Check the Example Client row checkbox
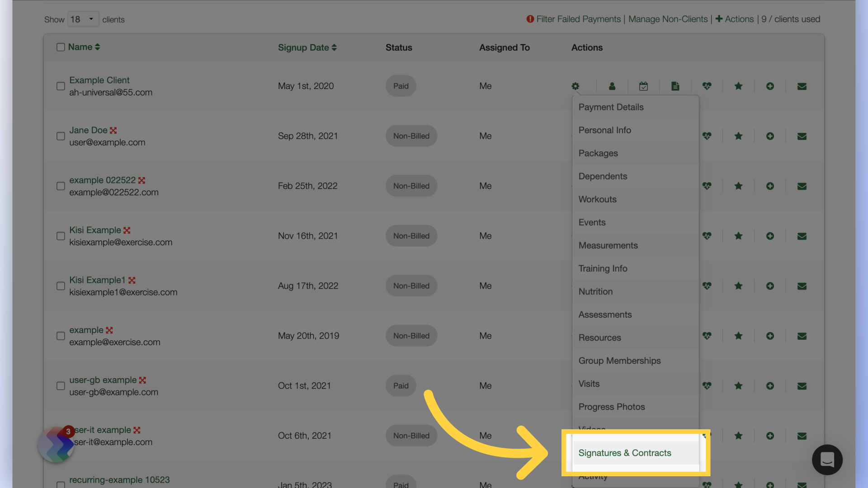The image size is (868, 488). tap(61, 86)
